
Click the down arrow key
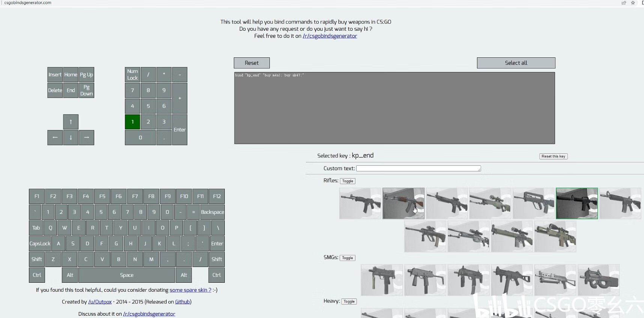[71, 138]
